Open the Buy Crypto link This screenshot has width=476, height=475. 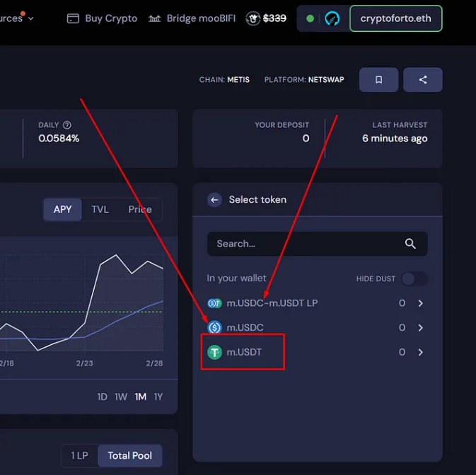tap(111, 18)
